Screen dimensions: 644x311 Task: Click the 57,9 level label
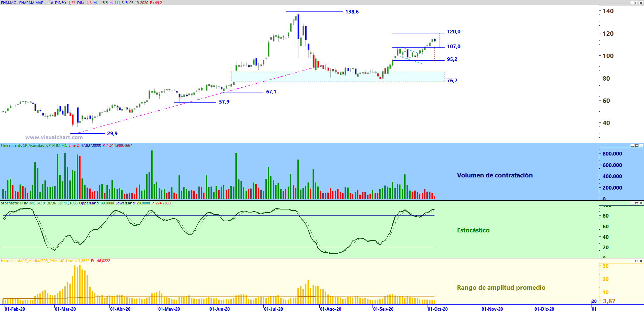point(224,102)
